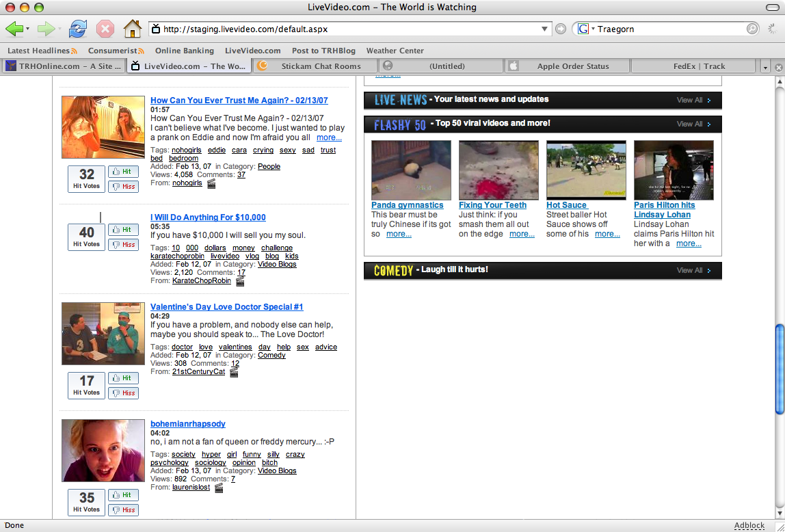Open Online Banking bookmark
Screen dimensions: 785x532
(184, 51)
